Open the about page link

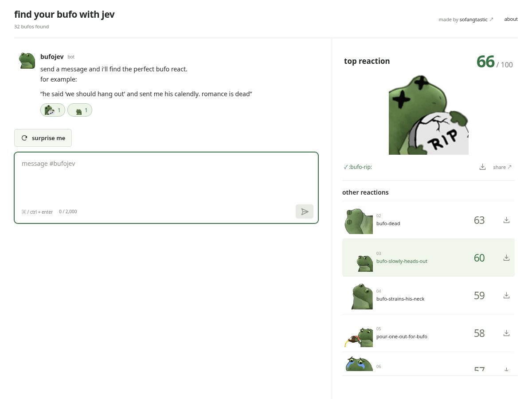tap(511, 19)
